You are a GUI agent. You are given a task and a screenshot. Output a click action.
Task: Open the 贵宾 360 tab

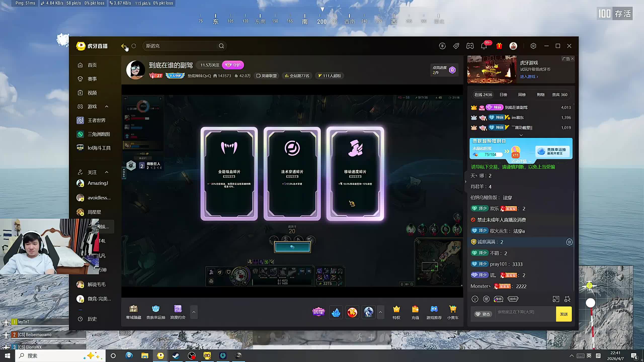pos(559,95)
